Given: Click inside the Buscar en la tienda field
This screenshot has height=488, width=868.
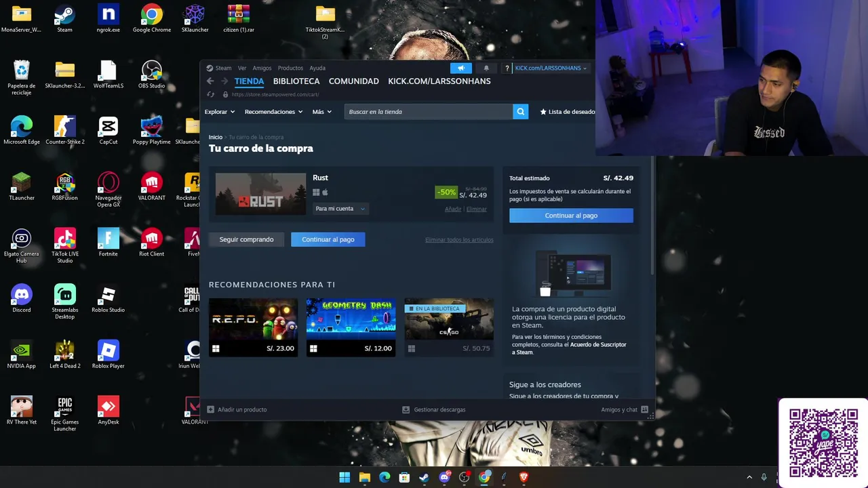Looking at the screenshot, I should (429, 112).
